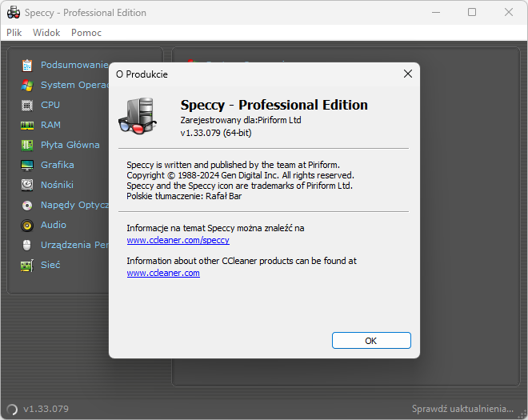Click the loading spinner in status bar
The width and height of the screenshot is (528, 420).
[12, 410]
